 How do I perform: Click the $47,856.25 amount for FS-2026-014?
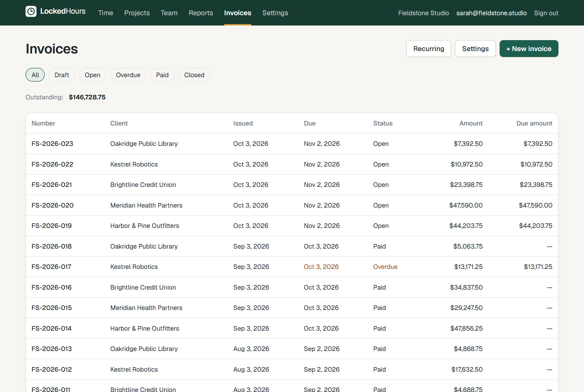467,328
